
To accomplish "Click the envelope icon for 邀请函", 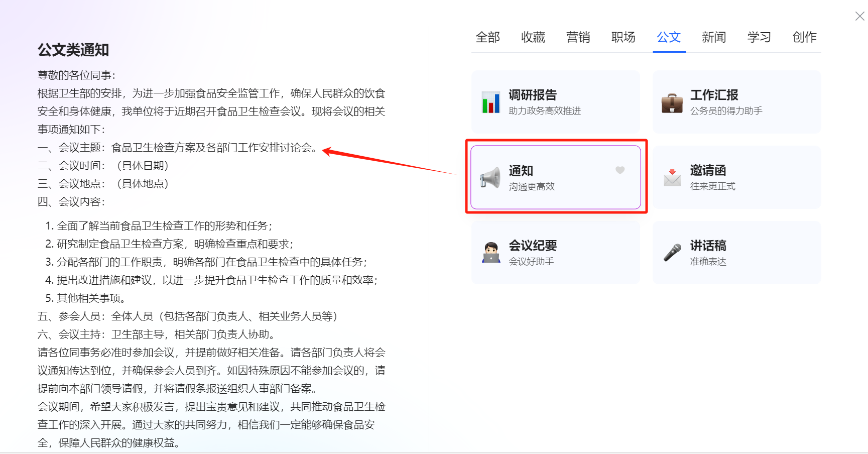I will [672, 177].
